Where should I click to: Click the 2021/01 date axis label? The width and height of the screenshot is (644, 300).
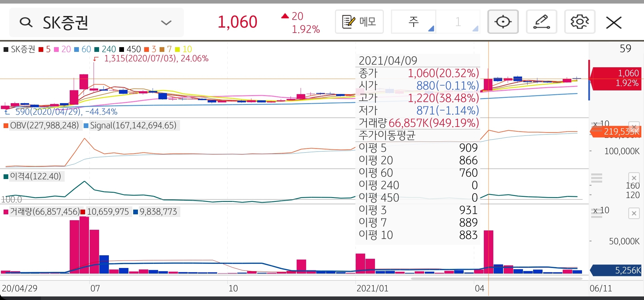click(372, 288)
